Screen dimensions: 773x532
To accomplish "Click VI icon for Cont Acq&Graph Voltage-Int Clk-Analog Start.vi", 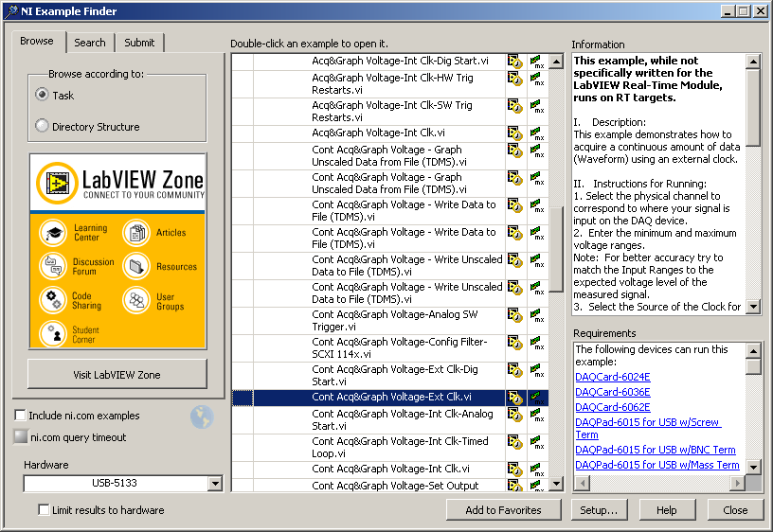I will coord(515,415).
